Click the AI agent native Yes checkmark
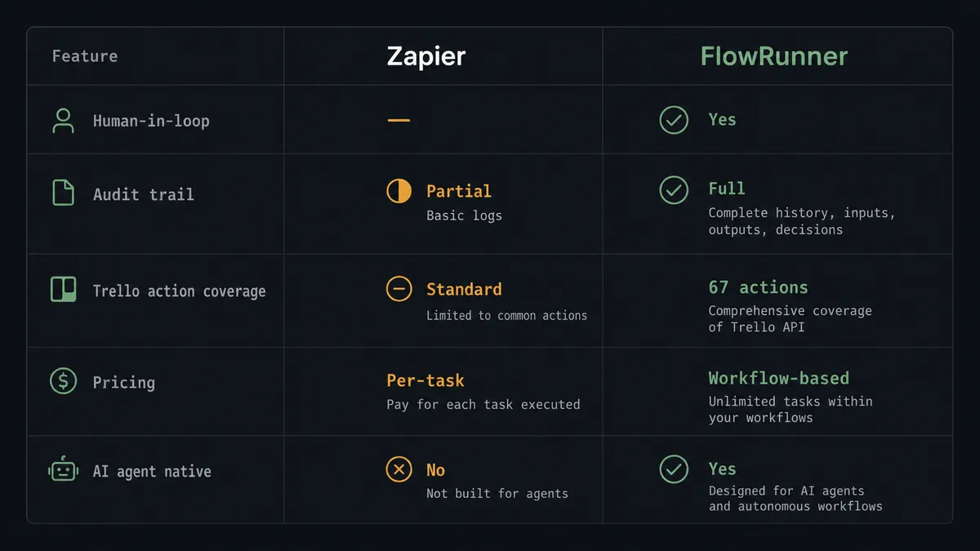This screenshot has height=551, width=980. [x=674, y=469]
